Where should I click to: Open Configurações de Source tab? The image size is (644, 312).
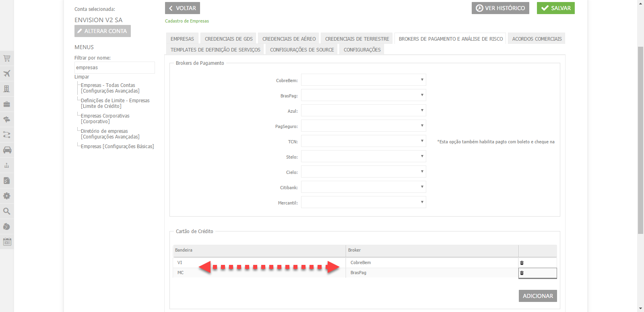pos(302,50)
